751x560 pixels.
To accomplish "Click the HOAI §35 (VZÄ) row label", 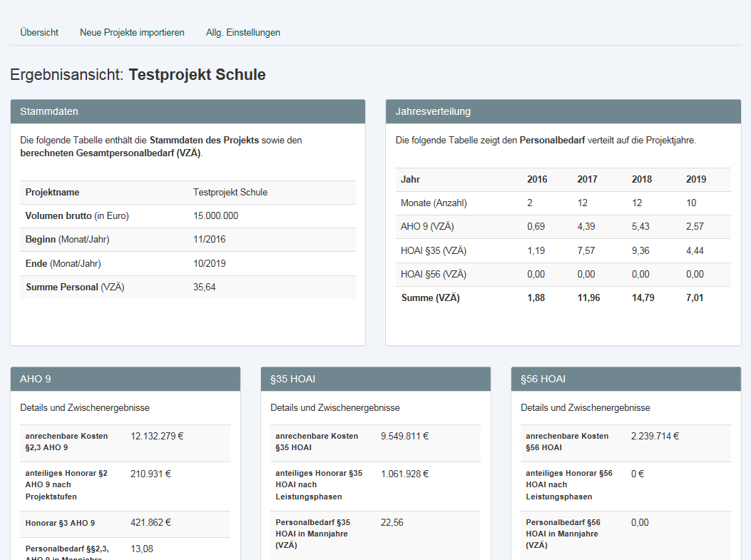I will (x=434, y=251).
